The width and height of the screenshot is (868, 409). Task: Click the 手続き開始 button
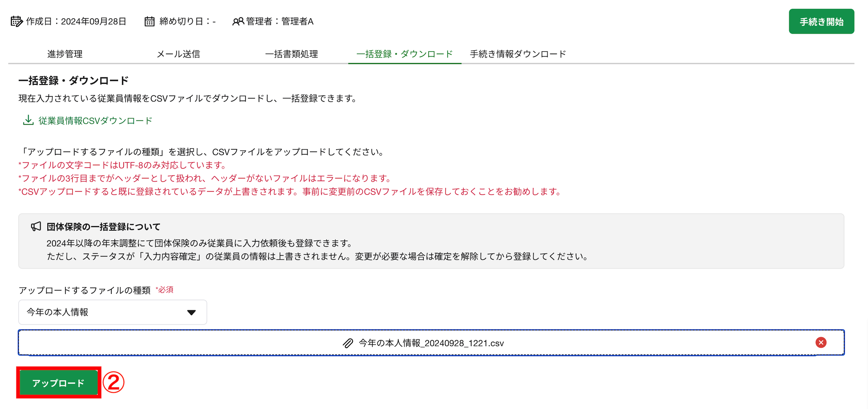click(x=821, y=22)
